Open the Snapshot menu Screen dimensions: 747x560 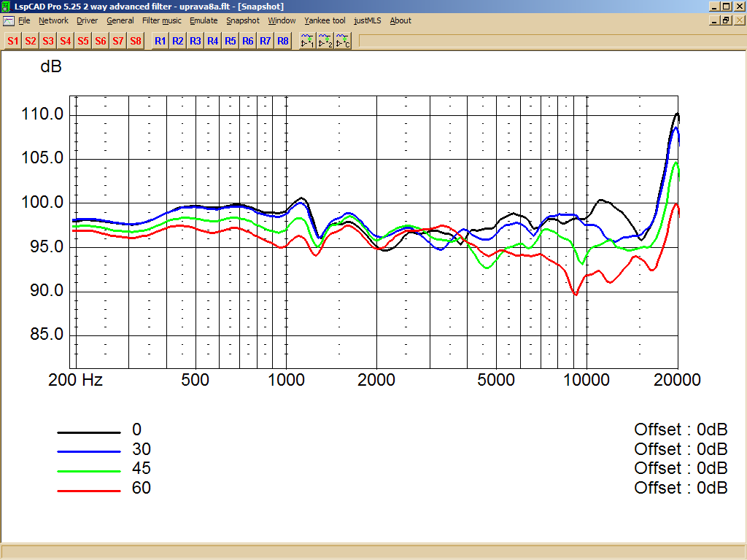pyautogui.click(x=243, y=20)
